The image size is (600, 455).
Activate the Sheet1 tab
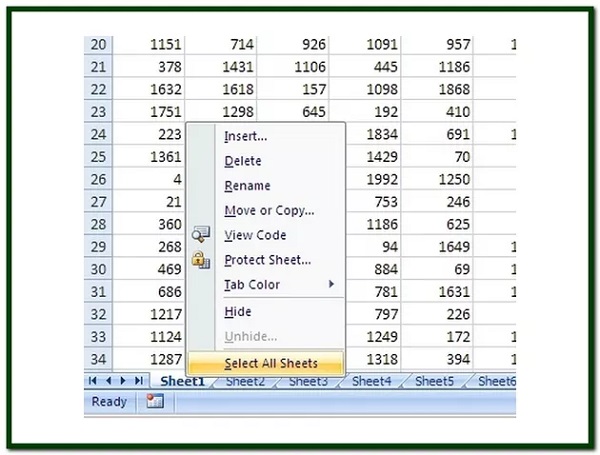tap(183, 381)
